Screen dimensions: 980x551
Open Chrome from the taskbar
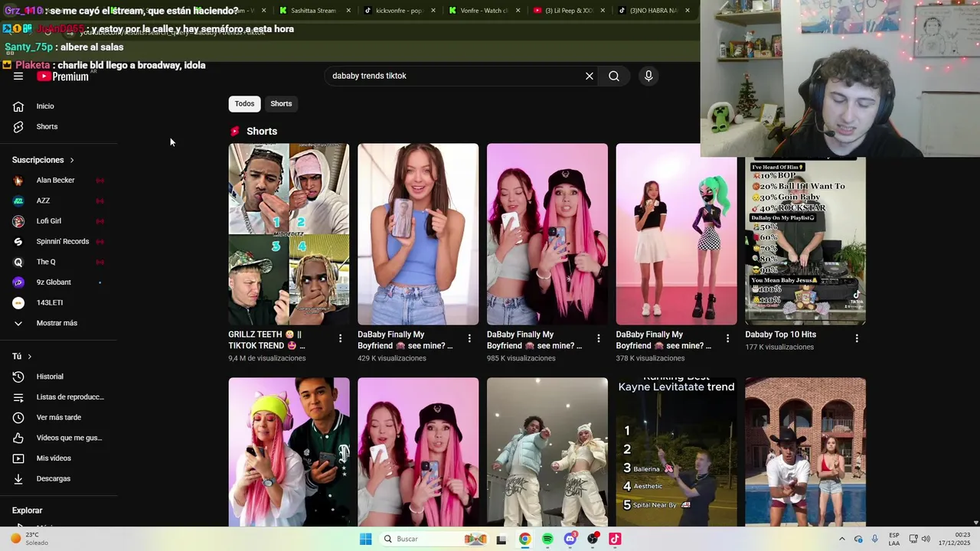pos(524,539)
